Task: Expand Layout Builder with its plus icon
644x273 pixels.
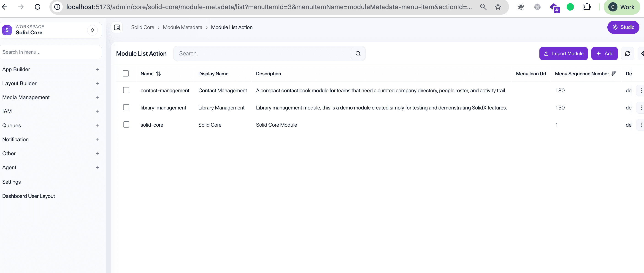Action: (97, 83)
